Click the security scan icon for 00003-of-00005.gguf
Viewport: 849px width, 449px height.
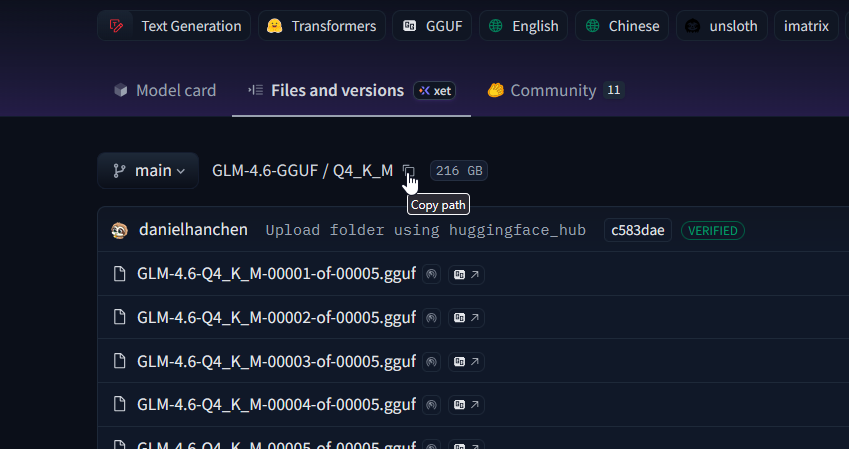(431, 361)
